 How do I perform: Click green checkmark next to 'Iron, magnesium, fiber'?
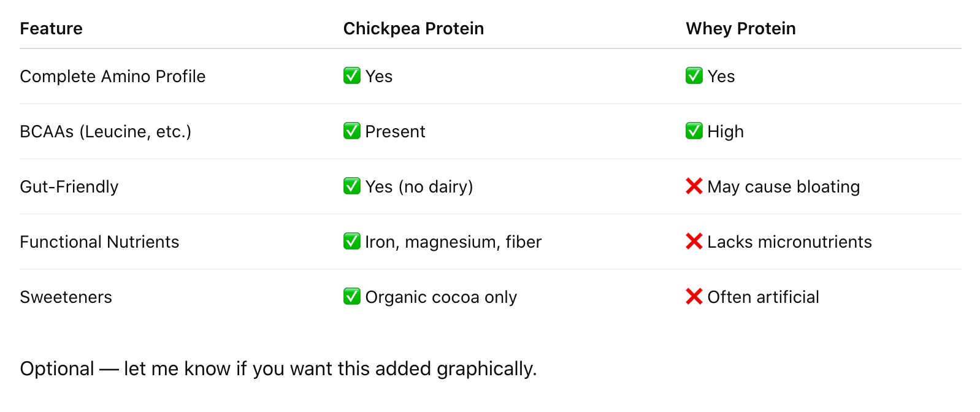pos(351,241)
